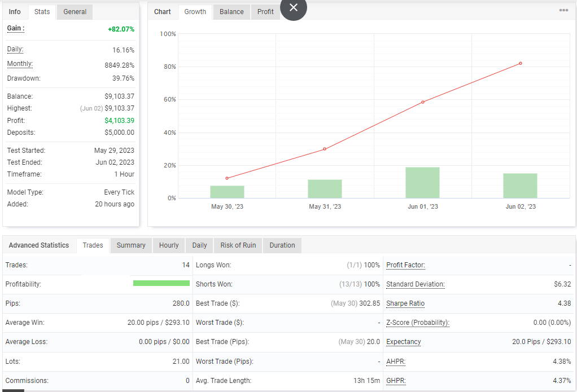Image resolution: width=577 pixels, height=392 pixels.
Task: Click the (May 30) 302.85 best trade value
Action: point(356,303)
